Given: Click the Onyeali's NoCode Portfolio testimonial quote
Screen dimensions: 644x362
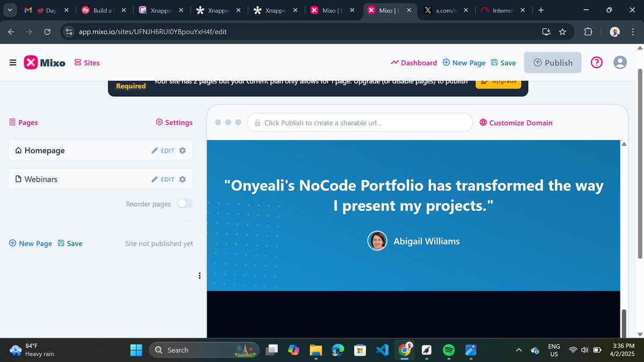Looking at the screenshot, I should click(413, 195).
